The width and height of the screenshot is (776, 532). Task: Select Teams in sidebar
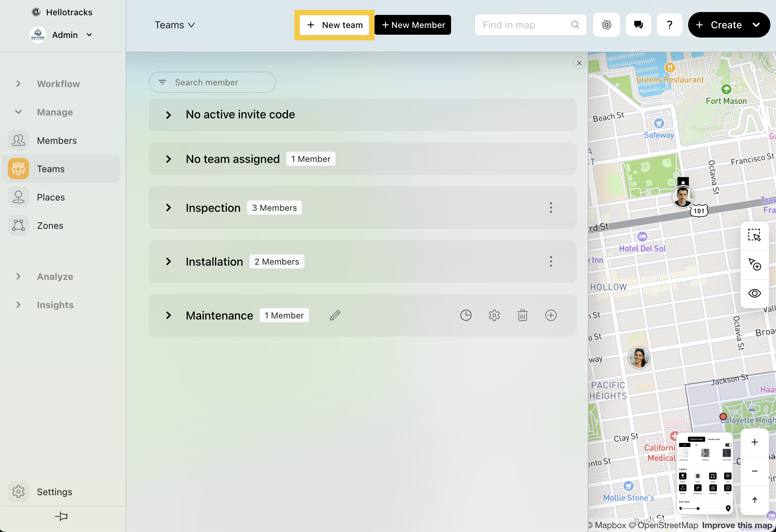[61, 169]
